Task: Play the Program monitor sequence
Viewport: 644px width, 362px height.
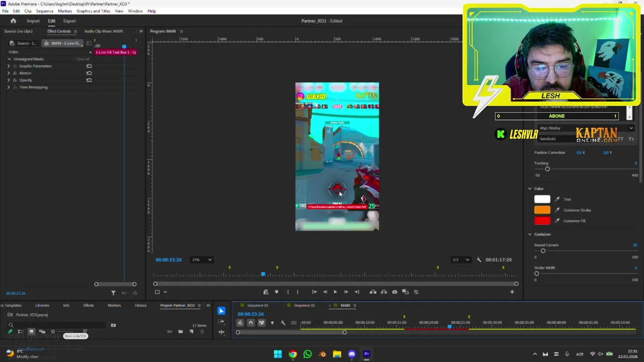Action: coord(335,292)
